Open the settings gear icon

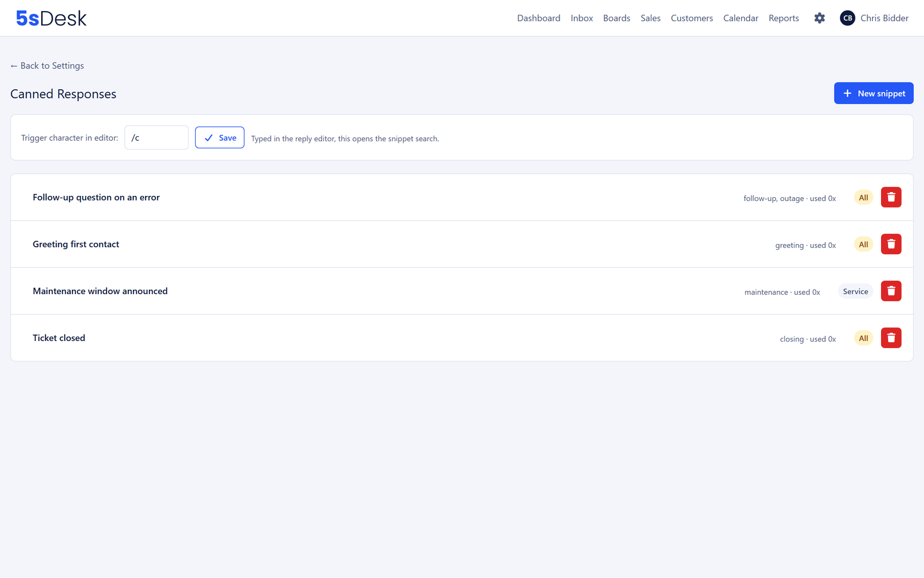[x=819, y=18]
